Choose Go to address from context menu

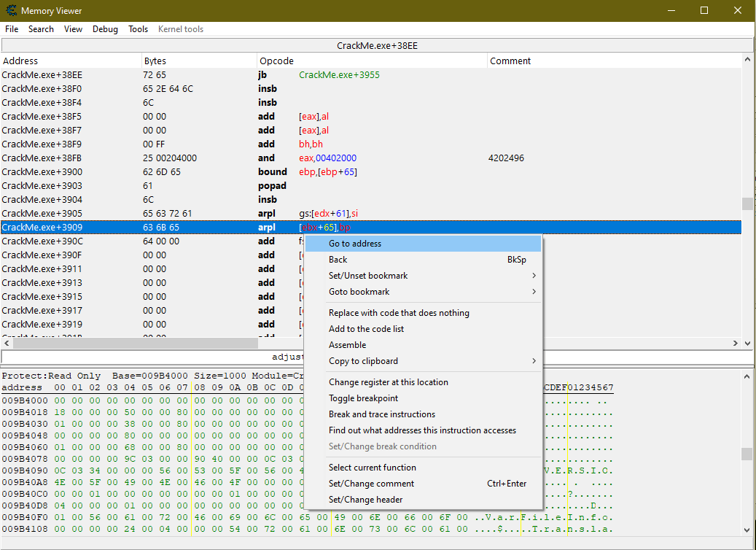point(423,244)
